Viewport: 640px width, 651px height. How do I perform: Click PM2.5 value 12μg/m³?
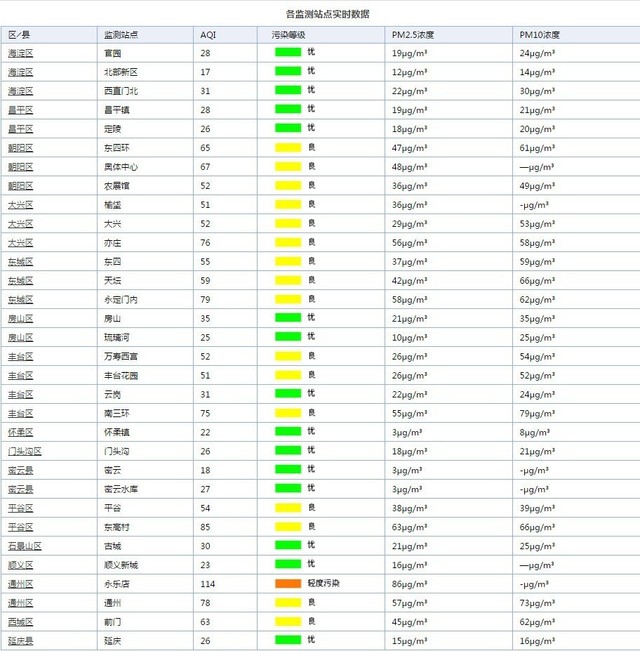(410, 72)
